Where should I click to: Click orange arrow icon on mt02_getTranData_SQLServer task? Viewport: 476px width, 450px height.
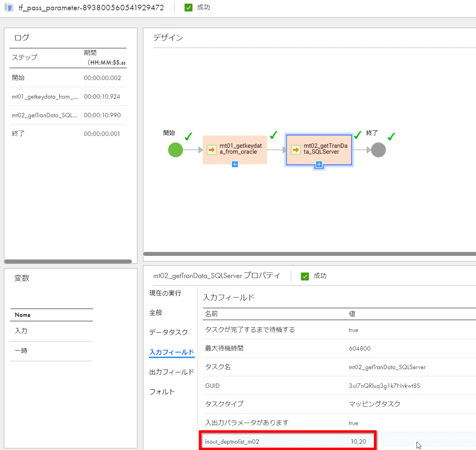[x=296, y=150]
